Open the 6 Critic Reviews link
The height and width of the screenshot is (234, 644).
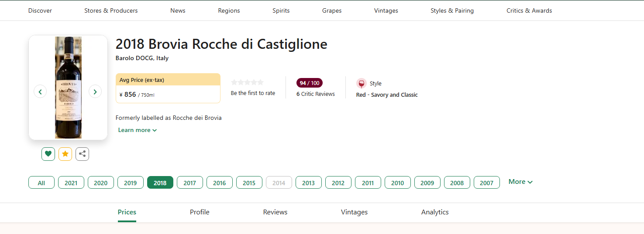pyautogui.click(x=316, y=94)
